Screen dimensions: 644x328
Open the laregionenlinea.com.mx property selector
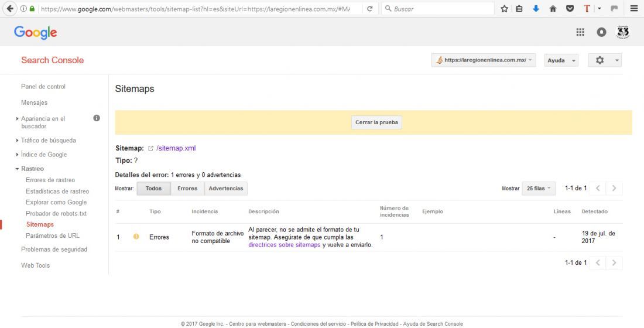click(x=484, y=60)
